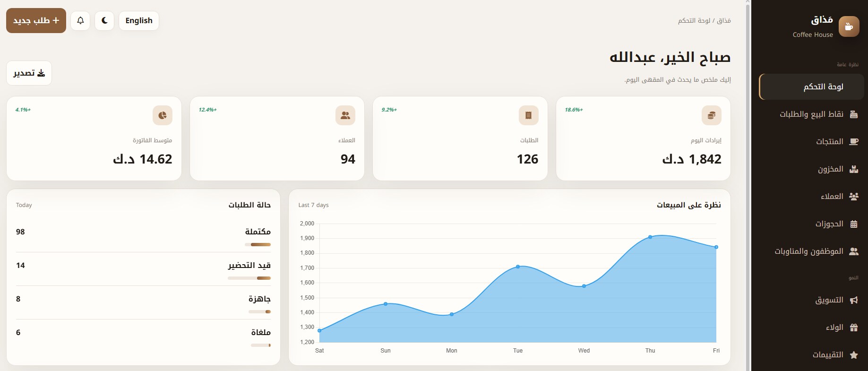Click the people icon on العملاء card

coord(345,115)
